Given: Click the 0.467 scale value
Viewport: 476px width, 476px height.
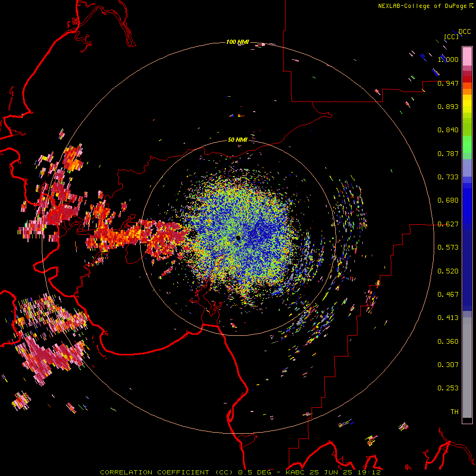Looking at the screenshot, I should [448, 294].
